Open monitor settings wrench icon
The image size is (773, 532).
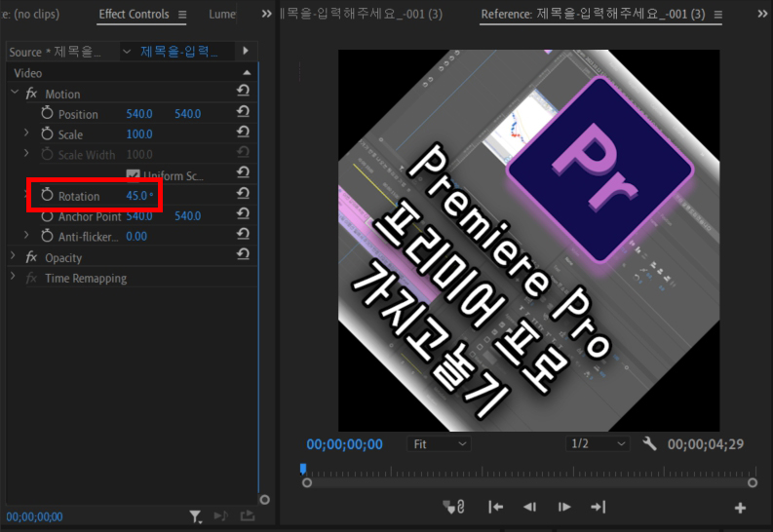coord(649,444)
